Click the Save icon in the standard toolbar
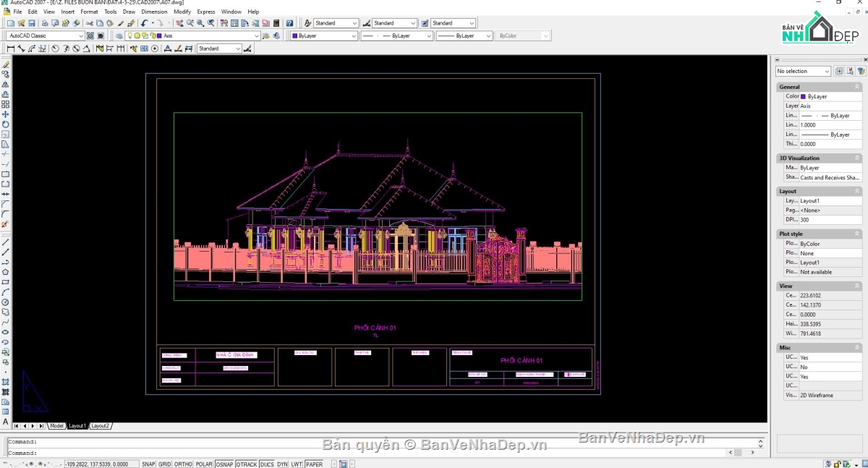868x468 pixels. pyautogui.click(x=32, y=23)
